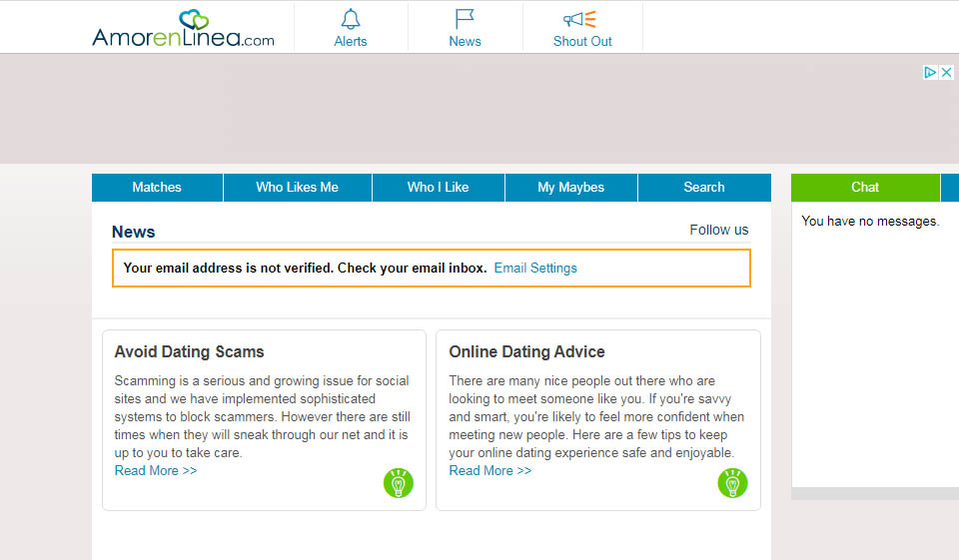The height and width of the screenshot is (560, 959).
Task: Read More about avoiding dating scams
Action: pyautogui.click(x=156, y=470)
